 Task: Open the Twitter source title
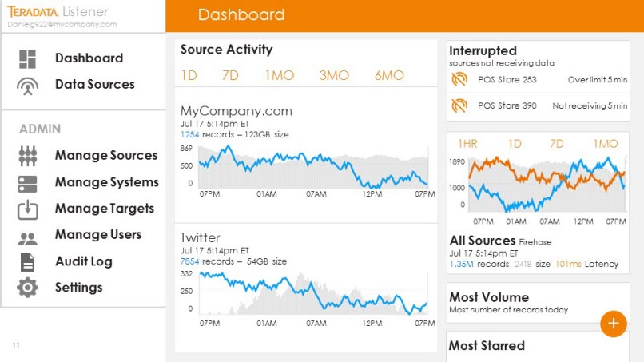point(200,237)
